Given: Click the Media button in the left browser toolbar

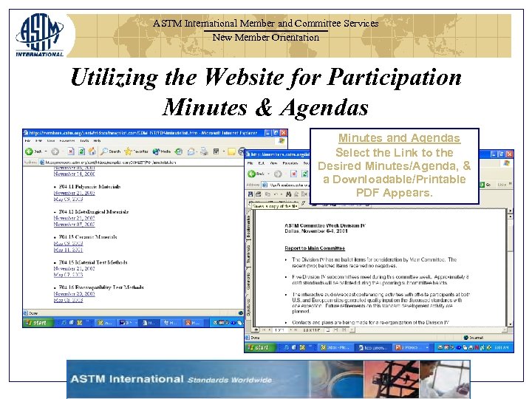Looking at the screenshot, I should coord(162,151).
